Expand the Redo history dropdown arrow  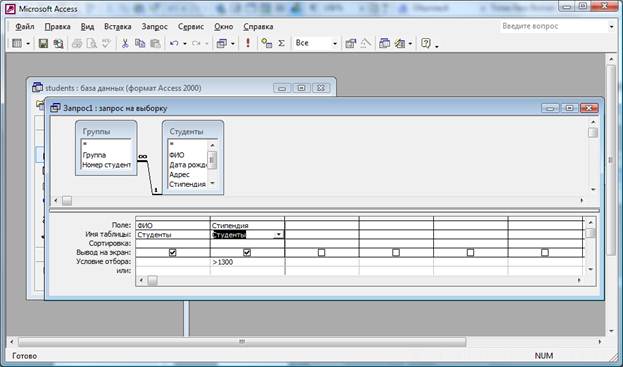click(207, 44)
